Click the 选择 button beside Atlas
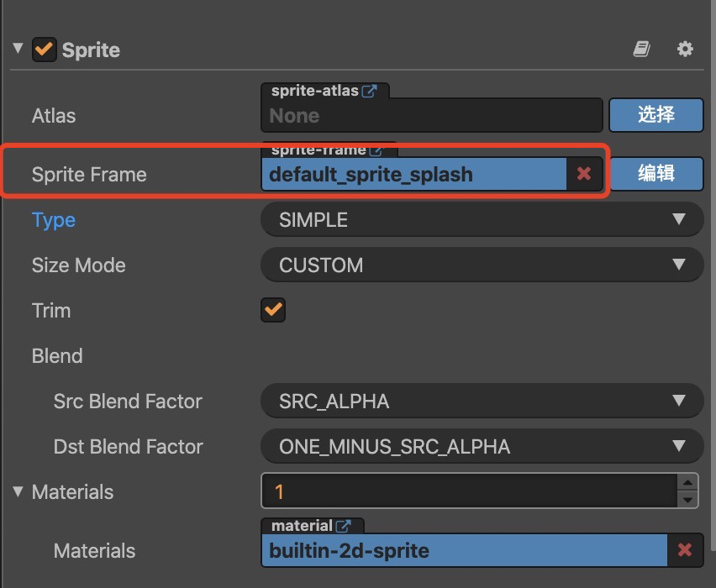This screenshot has height=588, width=716. (x=655, y=114)
